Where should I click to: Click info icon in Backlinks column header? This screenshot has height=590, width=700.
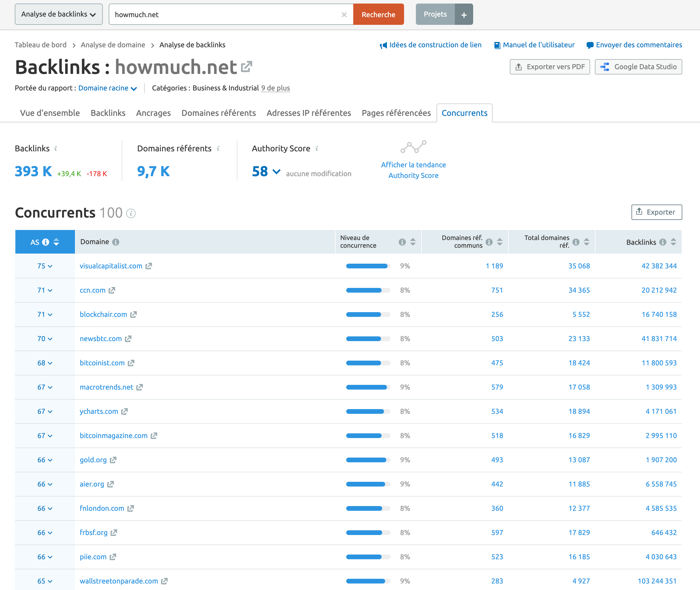(x=662, y=242)
